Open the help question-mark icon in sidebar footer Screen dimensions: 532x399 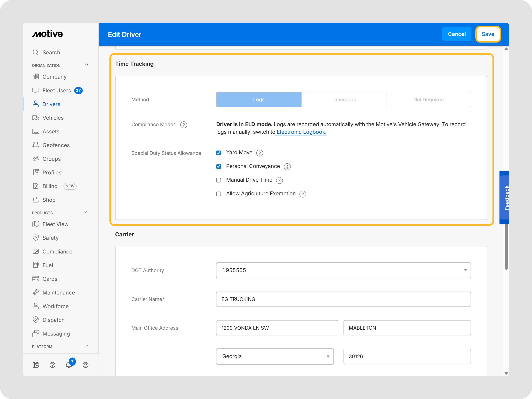pyautogui.click(x=52, y=365)
